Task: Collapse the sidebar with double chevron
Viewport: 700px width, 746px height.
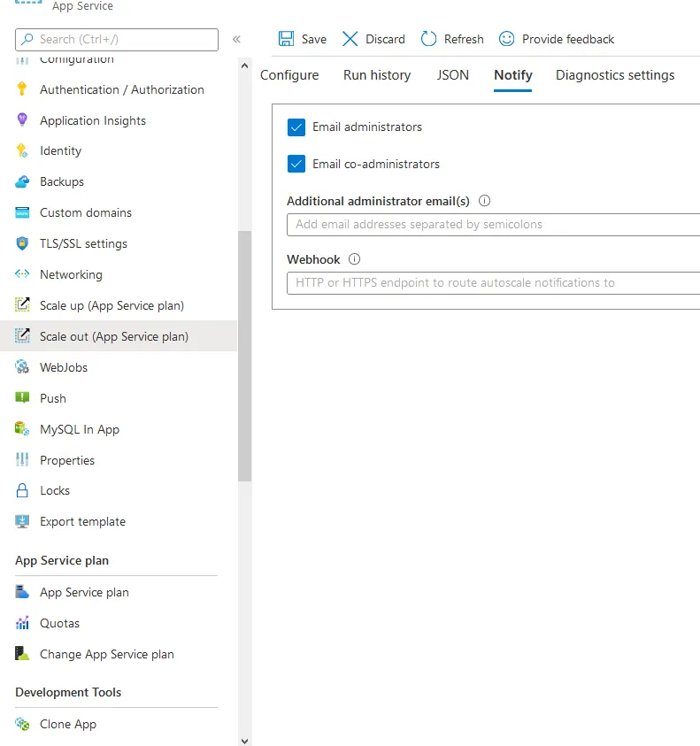Action: coord(236,40)
